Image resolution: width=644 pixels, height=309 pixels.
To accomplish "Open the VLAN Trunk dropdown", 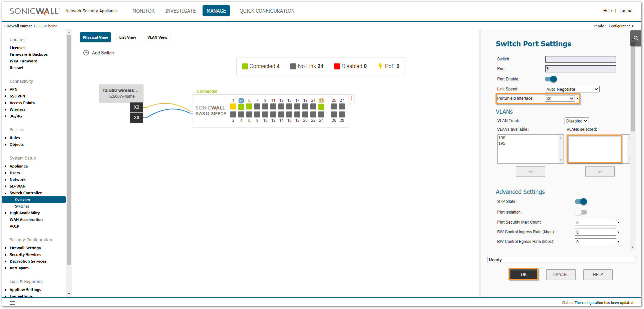I will tap(577, 121).
